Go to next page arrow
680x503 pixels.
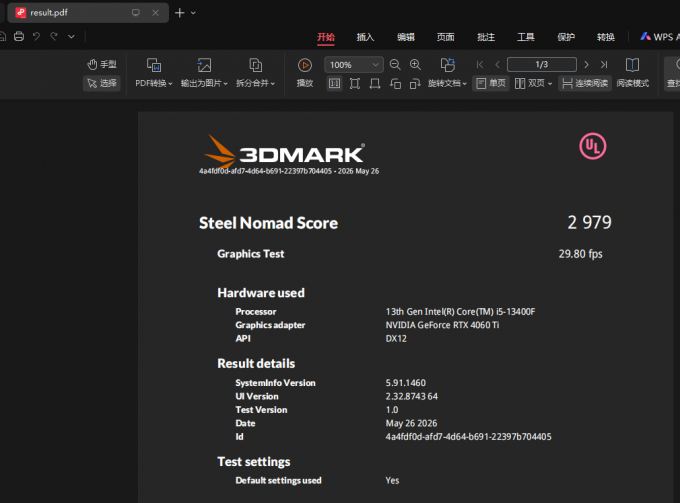pyautogui.click(x=586, y=65)
